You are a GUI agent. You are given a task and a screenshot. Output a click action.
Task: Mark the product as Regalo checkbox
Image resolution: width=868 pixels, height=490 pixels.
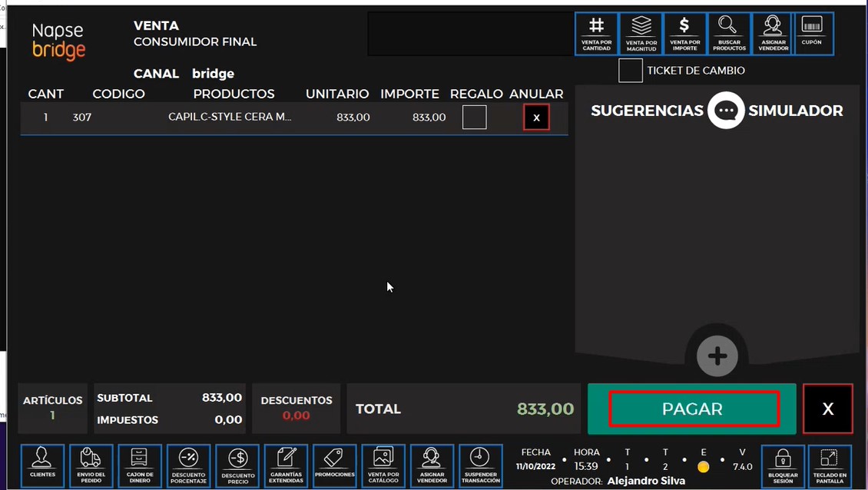[475, 118]
